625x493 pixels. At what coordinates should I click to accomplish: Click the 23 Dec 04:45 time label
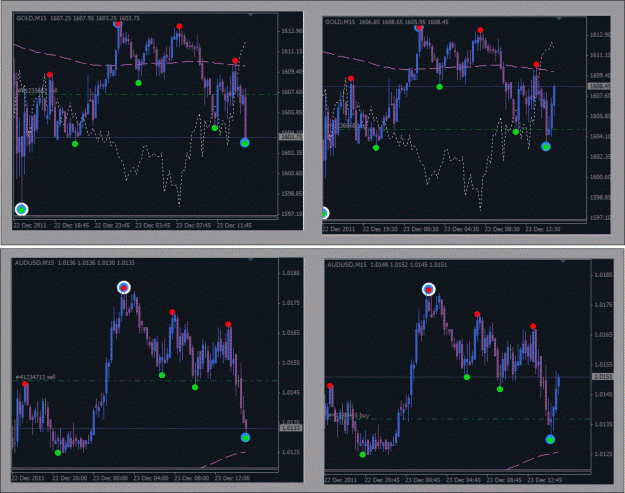coord(464,480)
